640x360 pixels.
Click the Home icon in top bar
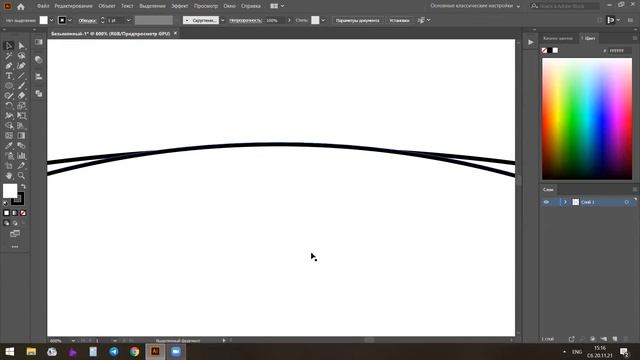[21, 7]
